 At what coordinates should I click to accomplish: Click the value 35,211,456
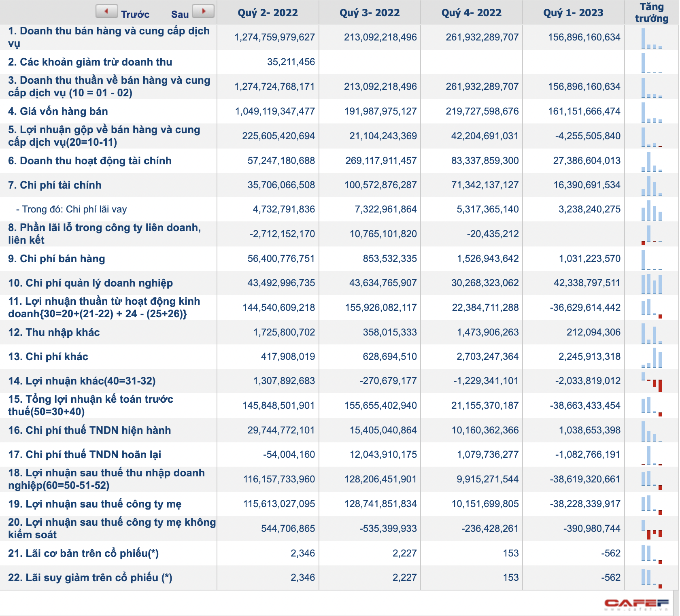pos(291,62)
